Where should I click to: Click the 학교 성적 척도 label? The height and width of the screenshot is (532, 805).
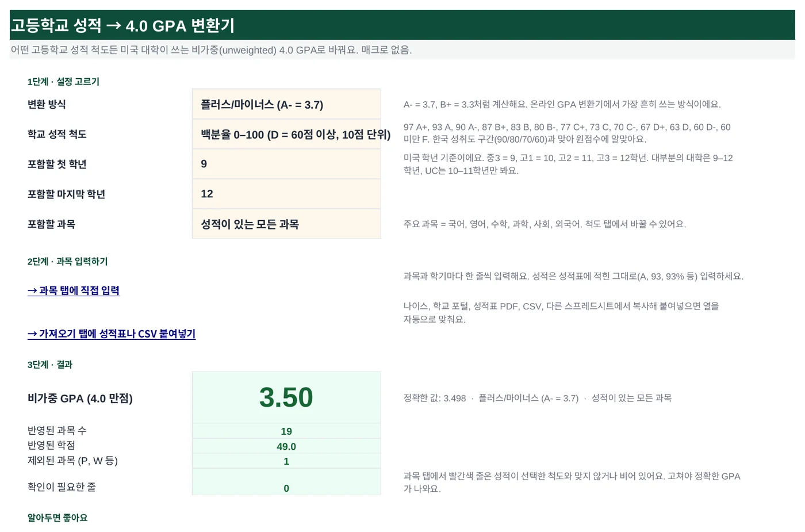pos(57,134)
